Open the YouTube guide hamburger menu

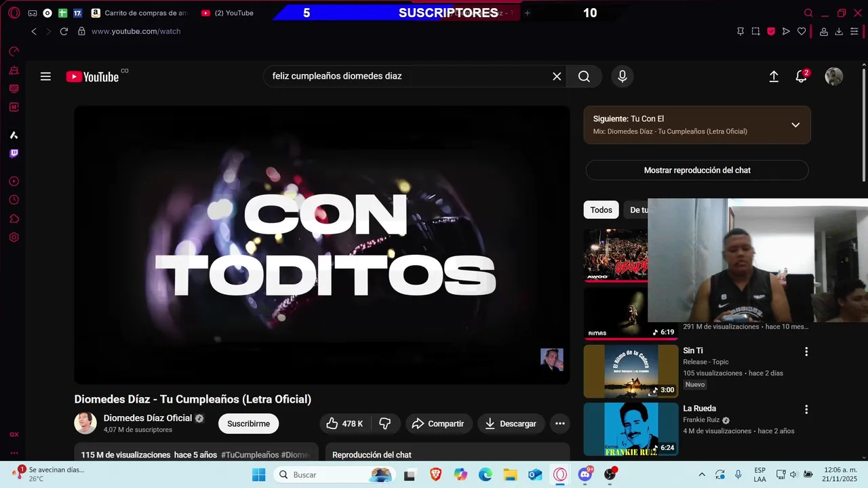(45, 77)
